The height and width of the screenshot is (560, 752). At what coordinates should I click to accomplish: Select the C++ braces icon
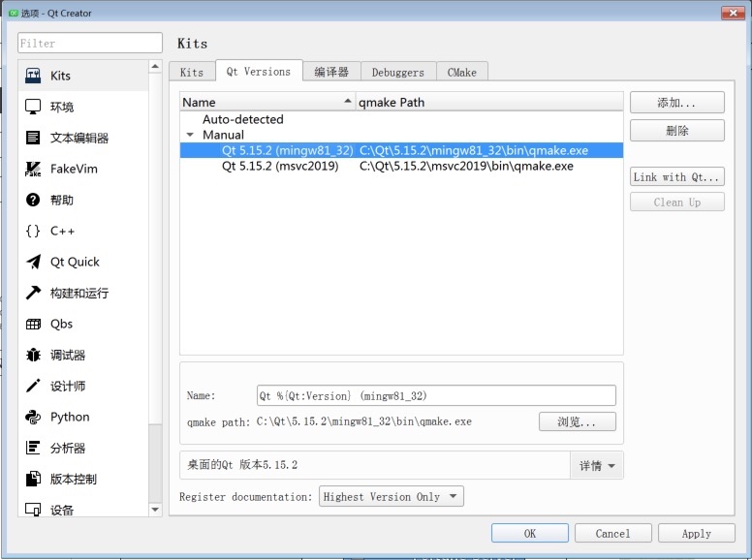coord(33,231)
